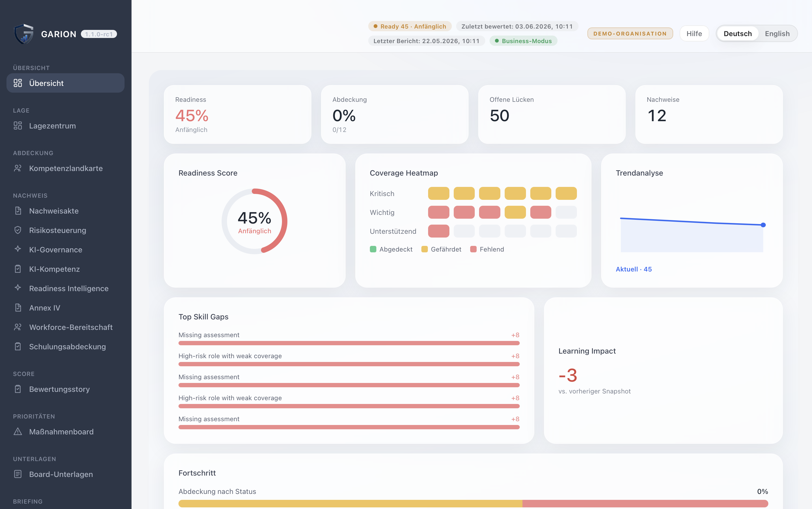Viewport: 812px width, 509px height.
Task: Click the Board-Unterlagen document icon
Action: (18, 474)
